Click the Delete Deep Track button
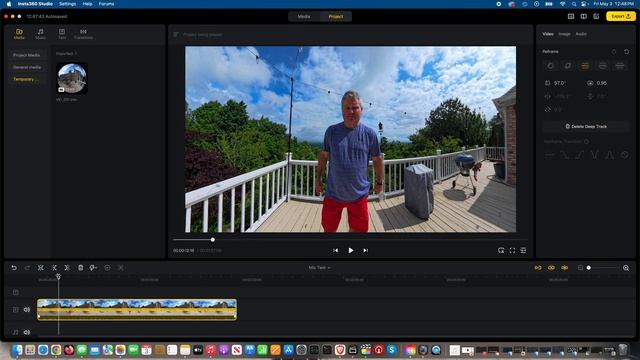The image size is (640, 360). pyautogui.click(x=586, y=127)
